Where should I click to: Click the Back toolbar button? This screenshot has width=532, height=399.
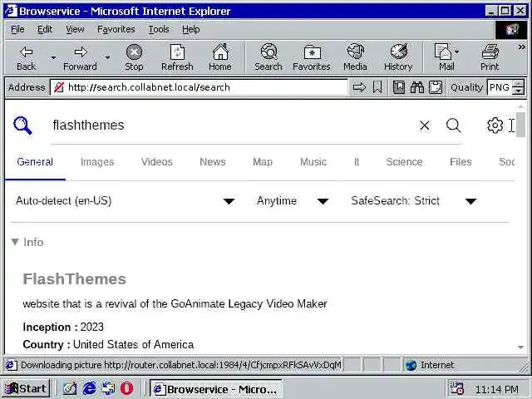pos(26,57)
